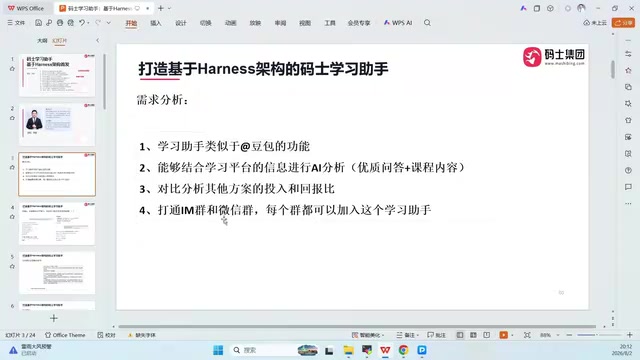Select the 工具 ribbon tab
Screen dimensions: 640x360
(330, 23)
